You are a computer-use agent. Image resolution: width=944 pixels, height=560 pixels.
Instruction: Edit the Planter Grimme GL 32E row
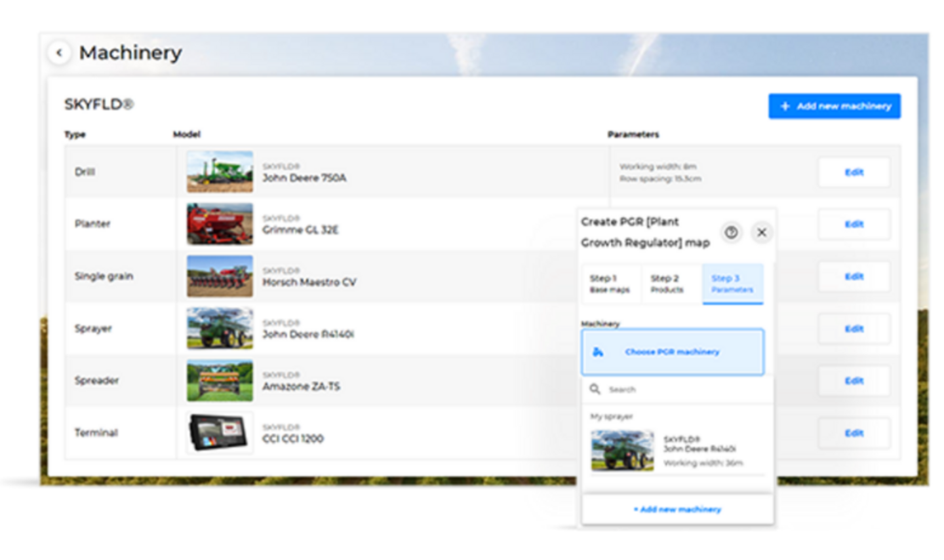pos(854,224)
